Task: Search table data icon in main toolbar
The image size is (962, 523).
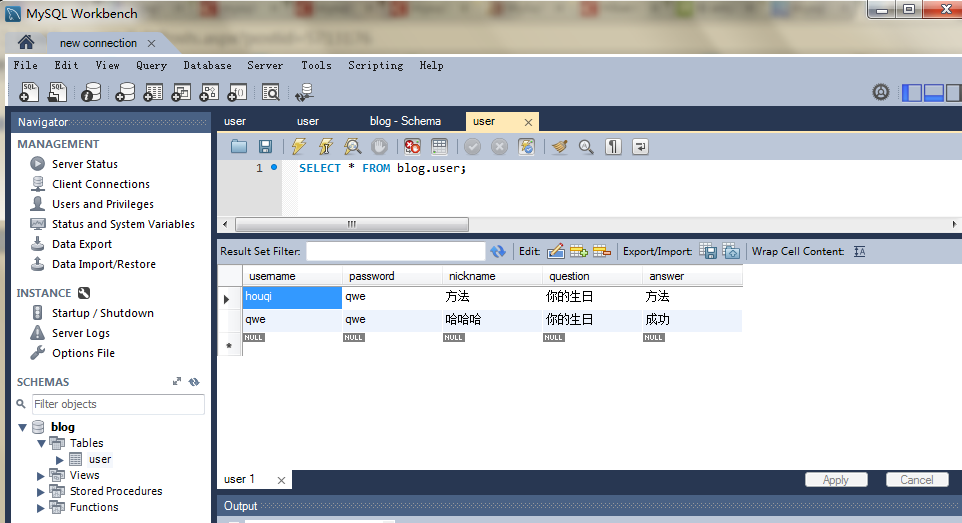Action: 271,92
